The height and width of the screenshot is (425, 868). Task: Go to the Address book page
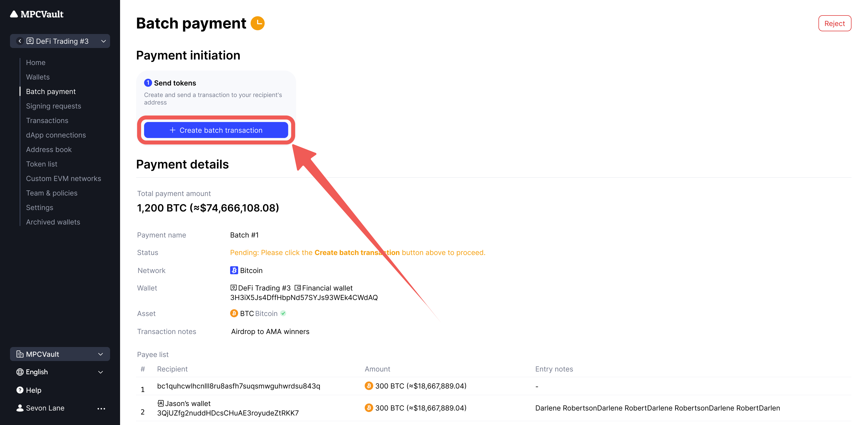pyautogui.click(x=49, y=149)
